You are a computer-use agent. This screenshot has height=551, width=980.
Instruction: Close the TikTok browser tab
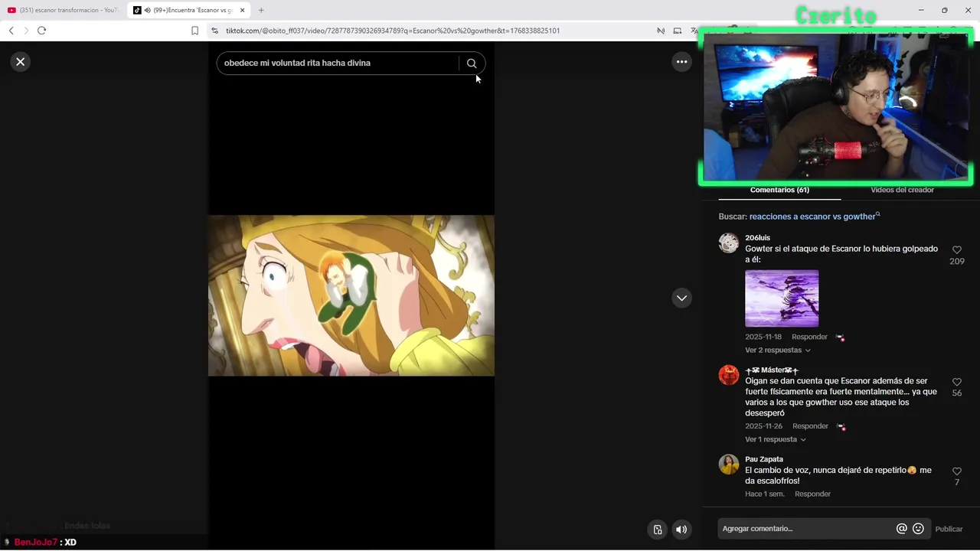242,10
